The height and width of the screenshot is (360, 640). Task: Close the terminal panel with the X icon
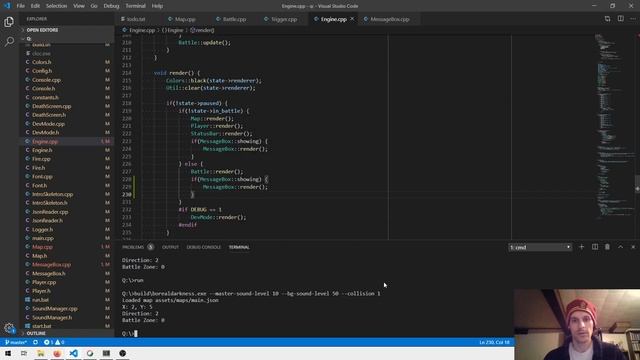pos(633,247)
